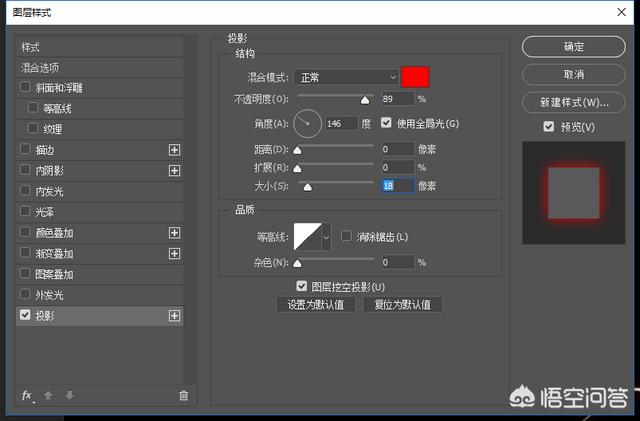The height and width of the screenshot is (421, 640).
Task: Uncheck Drop Shadow (投影) checkbox
Action: pyautogui.click(x=25, y=315)
